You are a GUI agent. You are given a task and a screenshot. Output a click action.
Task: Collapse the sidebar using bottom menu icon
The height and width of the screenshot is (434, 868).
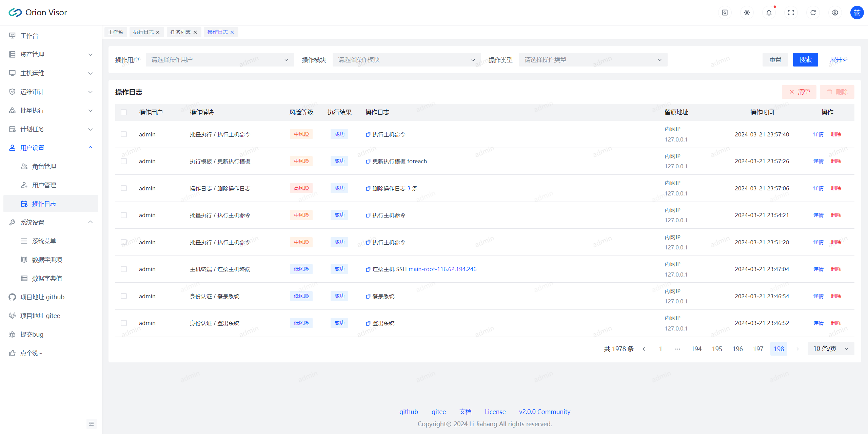tap(91, 423)
